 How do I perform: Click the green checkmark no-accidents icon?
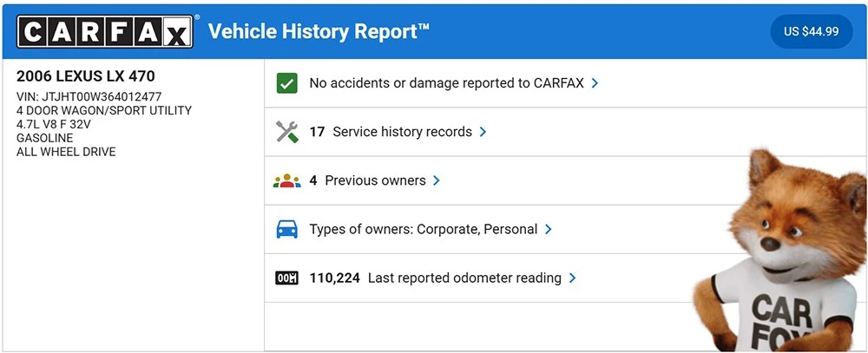tap(286, 83)
